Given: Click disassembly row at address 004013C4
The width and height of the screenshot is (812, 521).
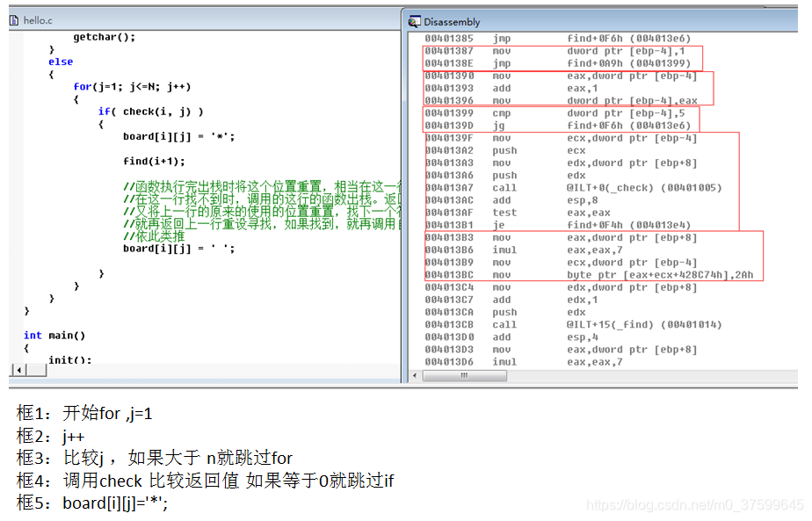Looking at the screenshot, I should point(561,287).
